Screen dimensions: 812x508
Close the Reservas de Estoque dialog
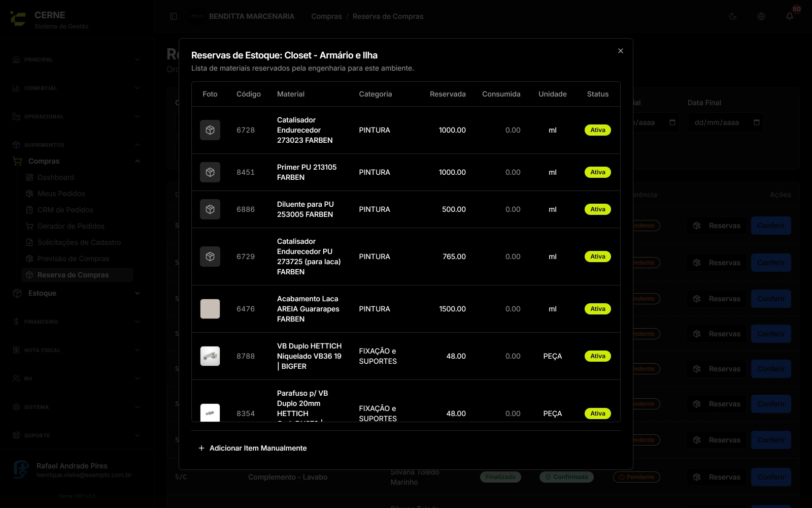[x=620, y=51]
